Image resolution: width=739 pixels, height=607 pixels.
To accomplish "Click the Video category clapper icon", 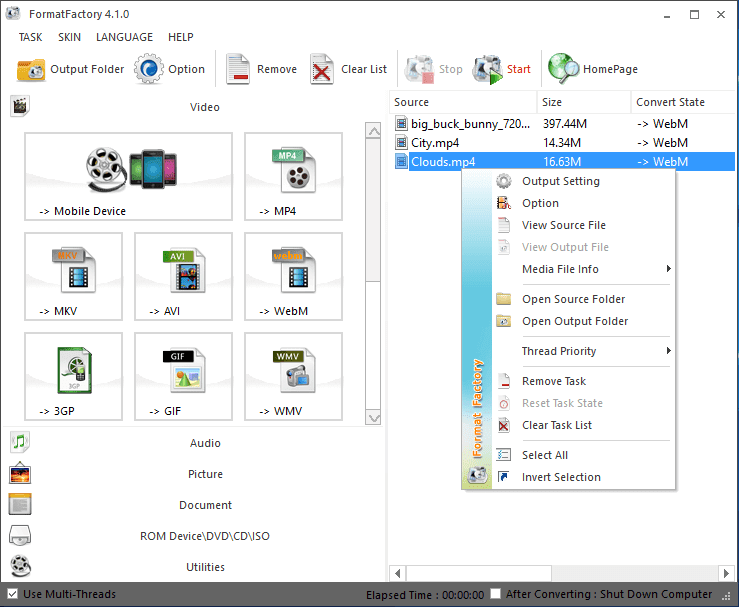I will tap(20, 106).
